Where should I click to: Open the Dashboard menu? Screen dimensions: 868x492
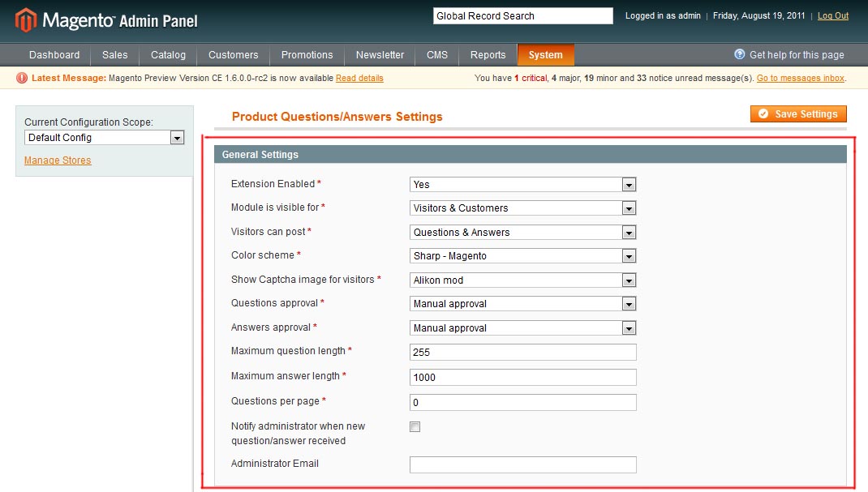54,55
